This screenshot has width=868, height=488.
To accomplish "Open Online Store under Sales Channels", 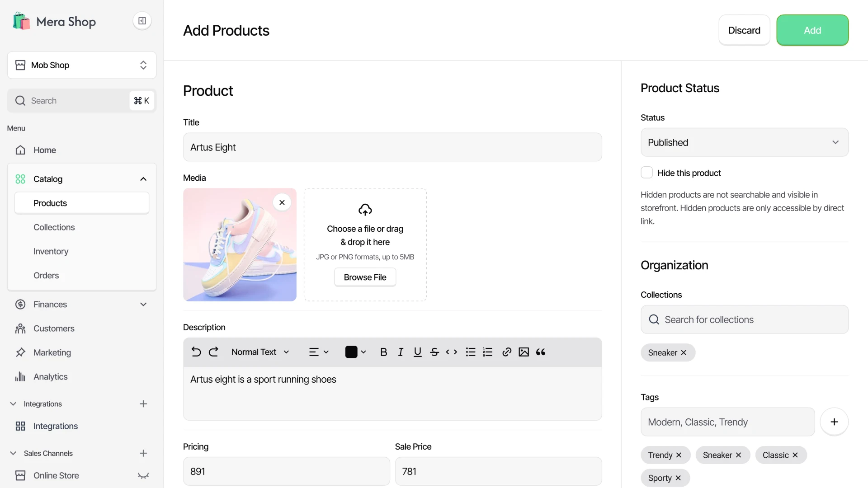I will pos(55,475).
